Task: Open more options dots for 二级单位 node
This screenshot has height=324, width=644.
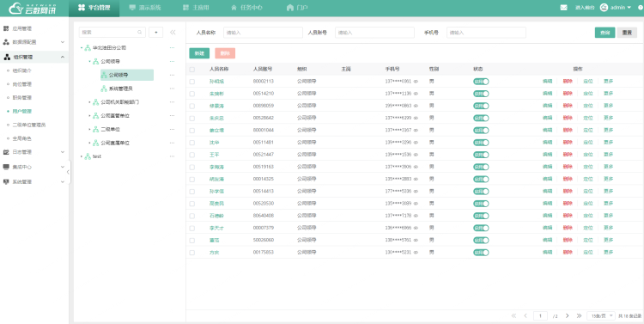Action: 172,129
